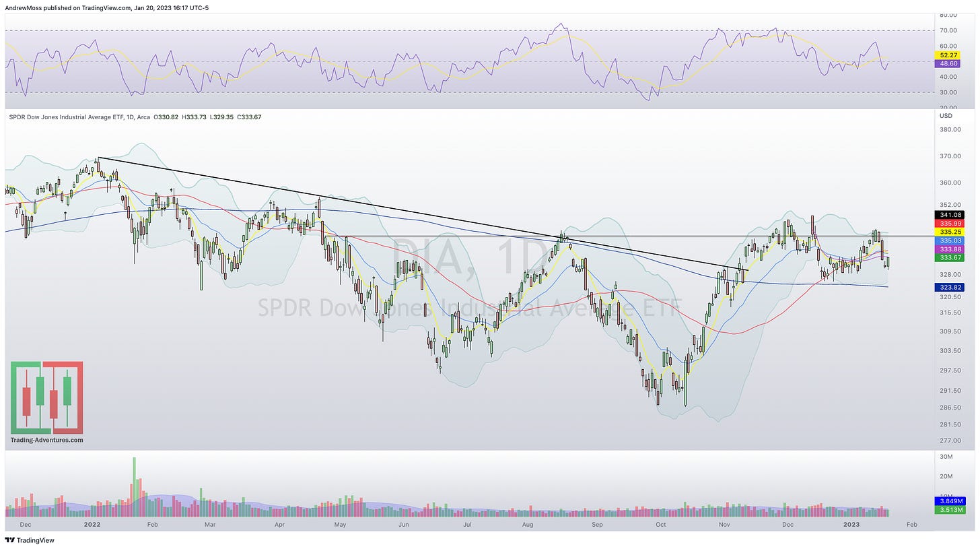This screenshot has width=980, height=549.
Task: Click the 52.27 yellow RSI average value
Action: [949, 55]
